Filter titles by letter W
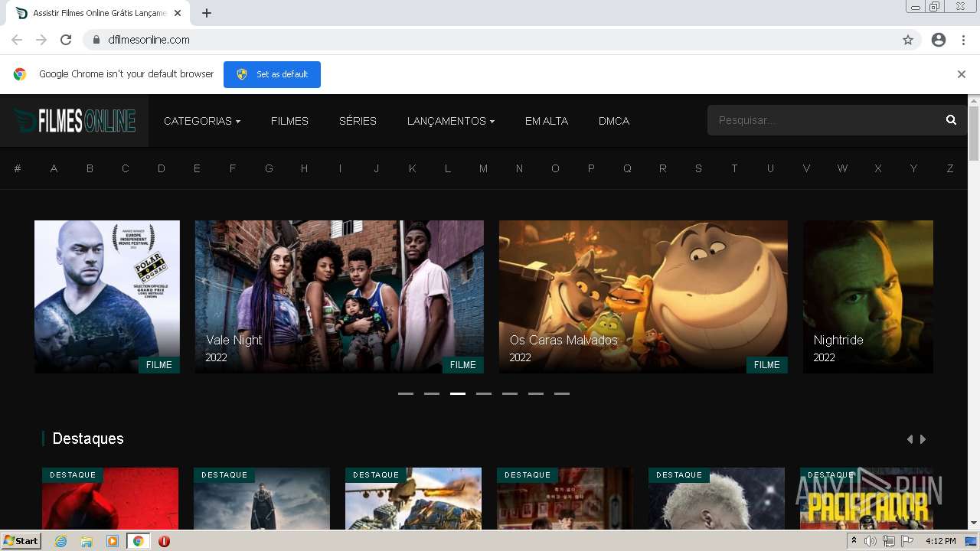 pos(842,168)
